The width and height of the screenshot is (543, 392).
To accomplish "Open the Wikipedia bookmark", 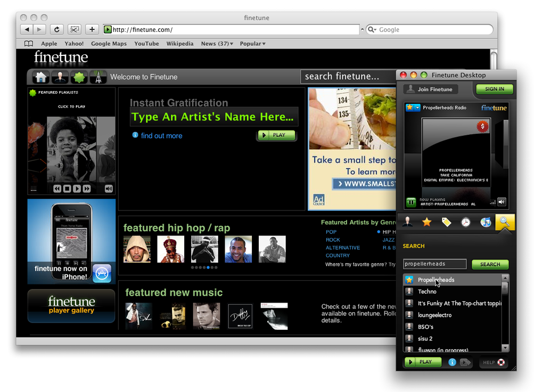I will 180,44.
